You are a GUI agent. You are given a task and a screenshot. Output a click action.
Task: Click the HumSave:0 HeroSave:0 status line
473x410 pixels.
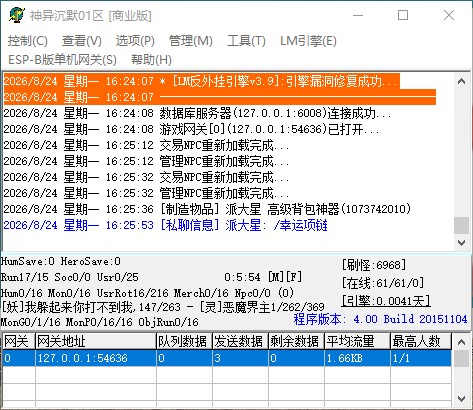tap(61, 261)
